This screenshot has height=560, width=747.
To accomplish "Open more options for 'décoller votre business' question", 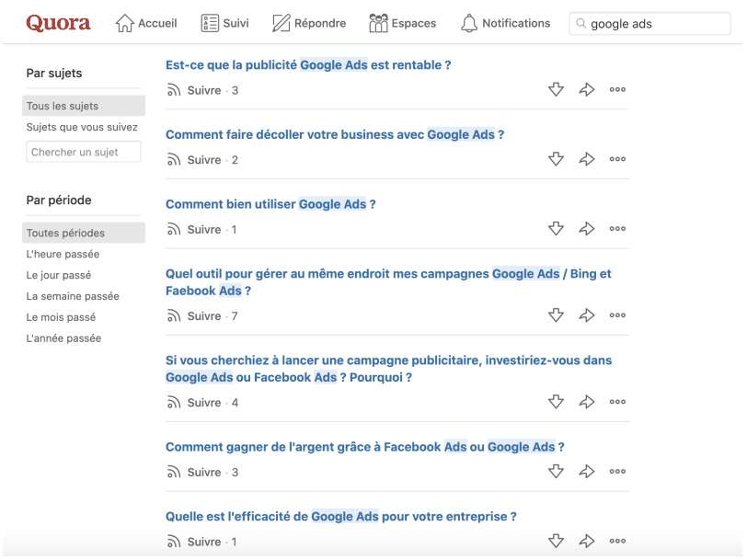I will coord(617,158).
